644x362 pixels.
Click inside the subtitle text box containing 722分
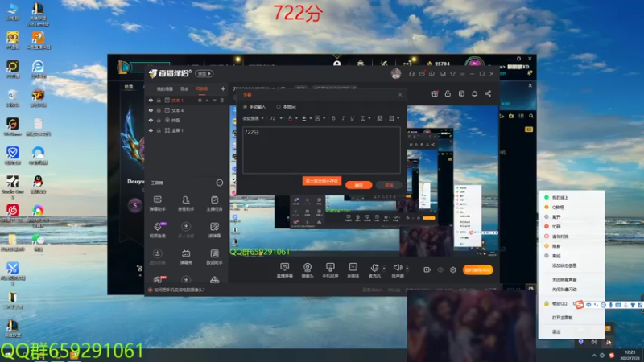[321, 150]
